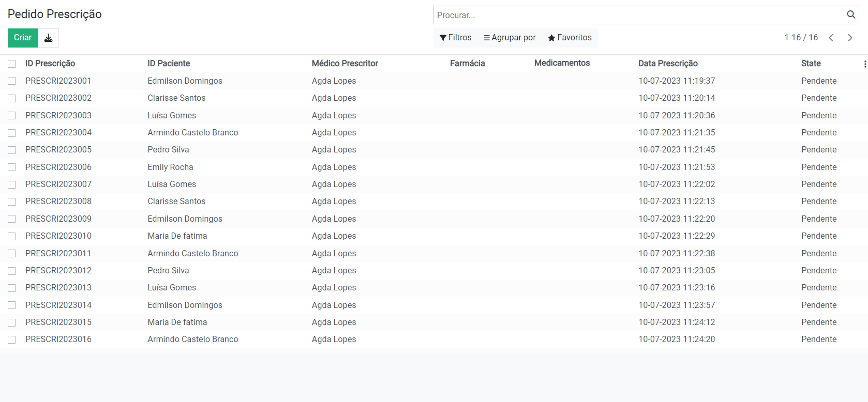Click Clarisse Santos in PRESCRI2023002 row
Screen dimensions: 868x402
176,98
